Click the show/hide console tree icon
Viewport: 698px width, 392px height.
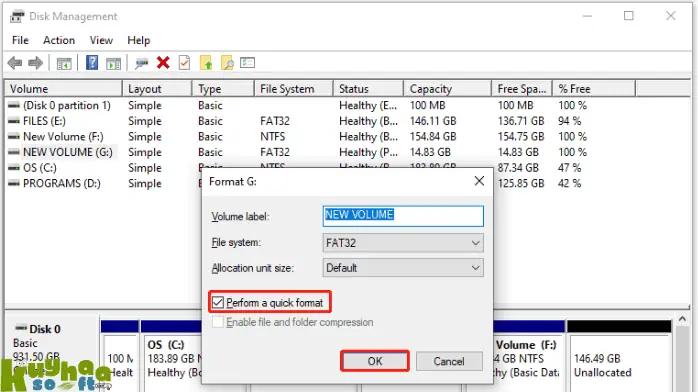(64, 64)
